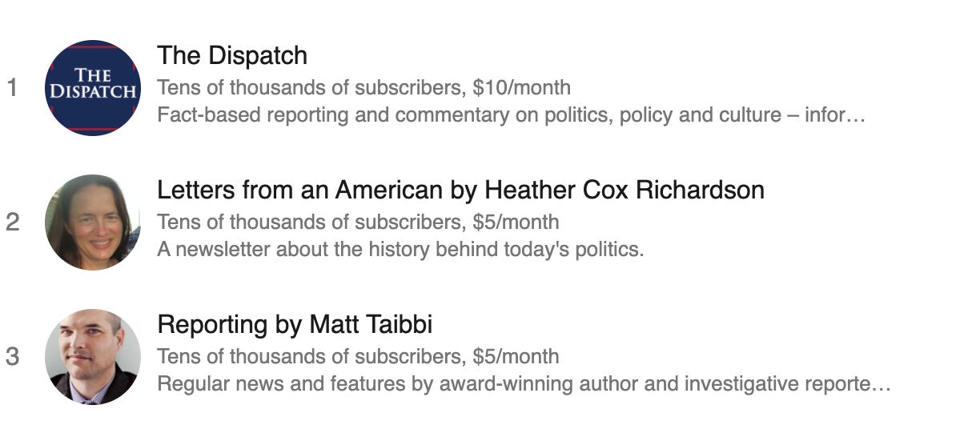Viewport: 980px width, 437px height.
Task: Click Letters from an American $5/month line
Action: point(358,222)
